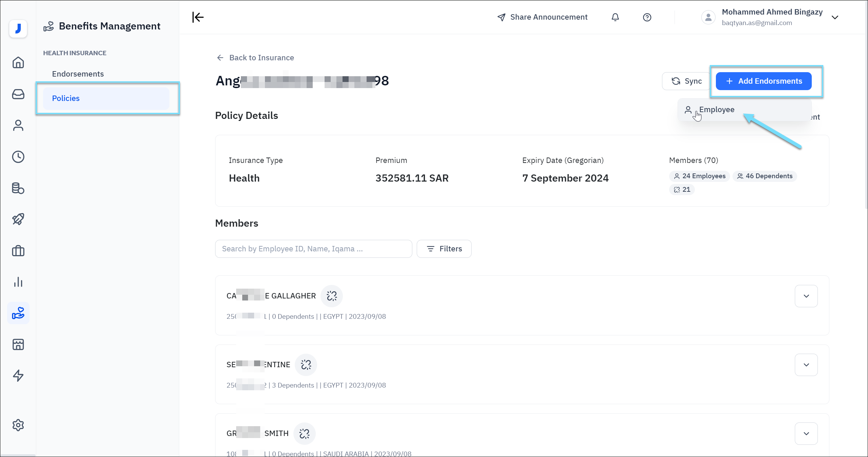
Task: Open the Endorsements sidebar item
Action: pos(78,74)
